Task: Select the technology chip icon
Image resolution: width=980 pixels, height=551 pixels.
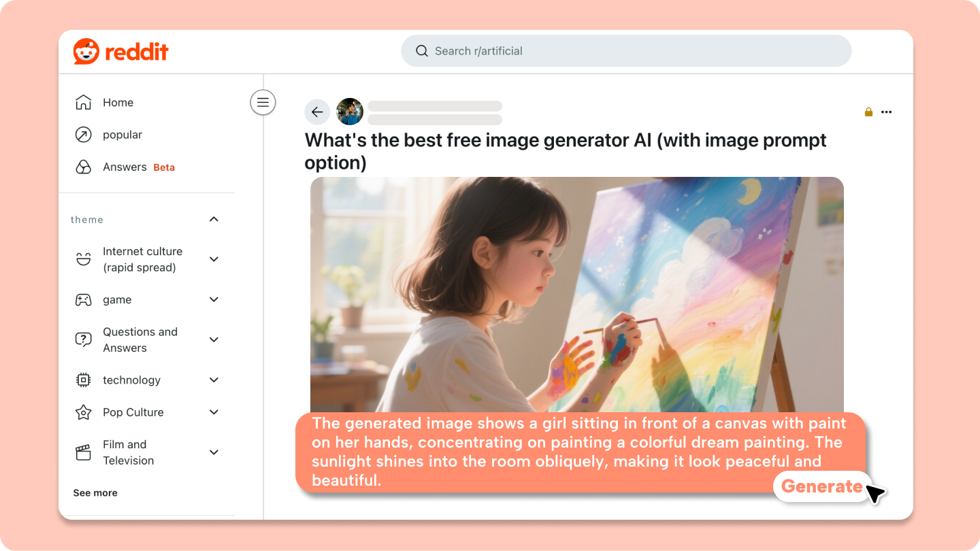Action: (82, 380)
